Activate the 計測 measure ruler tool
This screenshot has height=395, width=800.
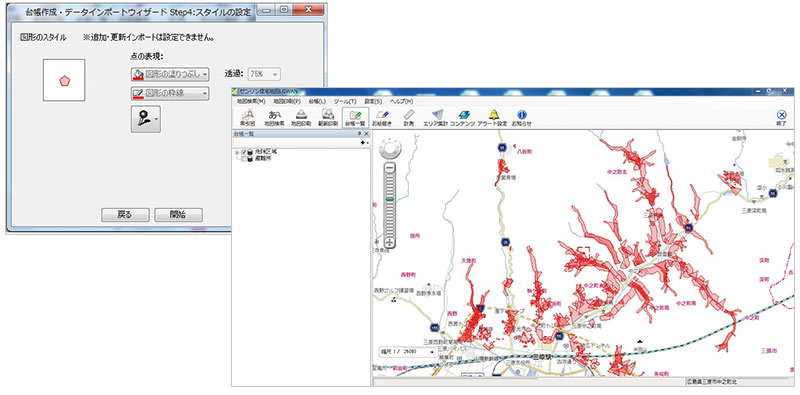point(408,118)
